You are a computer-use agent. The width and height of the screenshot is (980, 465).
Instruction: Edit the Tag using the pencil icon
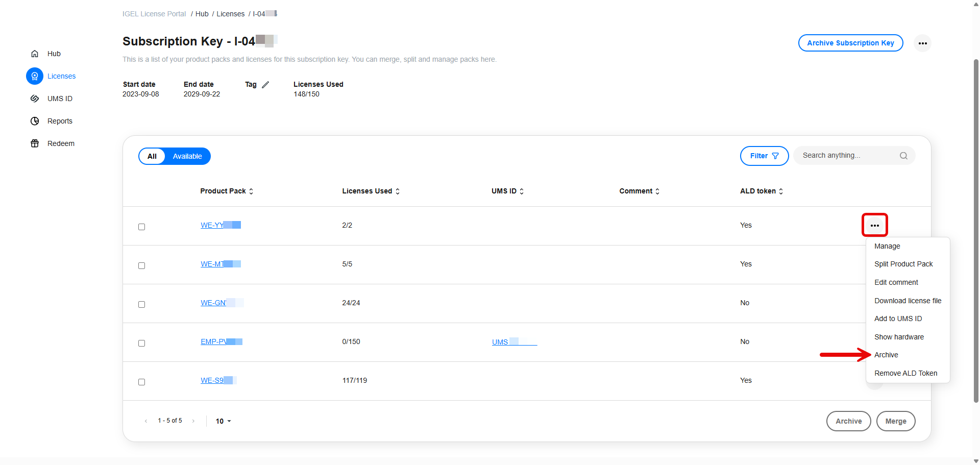265,84
